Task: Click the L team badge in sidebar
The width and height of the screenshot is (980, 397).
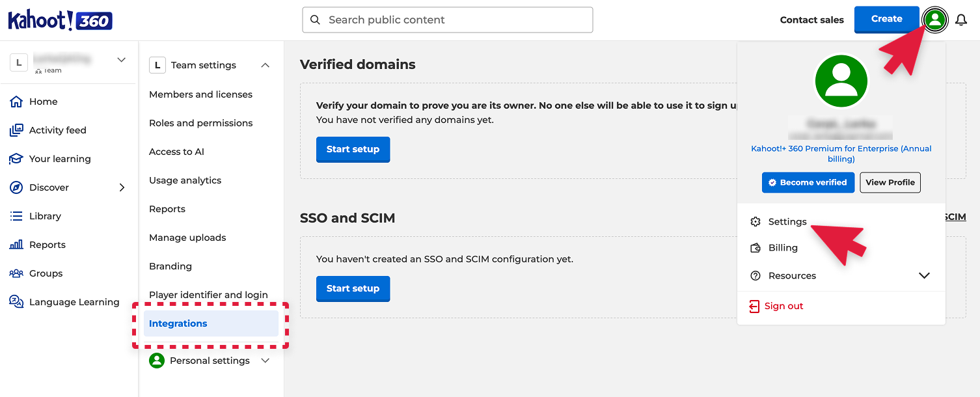Action: pyautogui.click(x=19, y=62)
